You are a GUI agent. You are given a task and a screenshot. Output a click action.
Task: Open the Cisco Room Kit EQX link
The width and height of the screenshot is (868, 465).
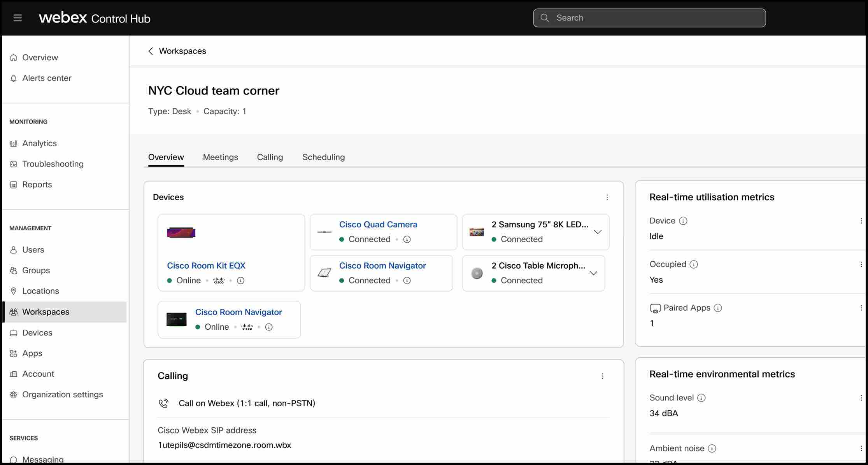coord(206,266)
